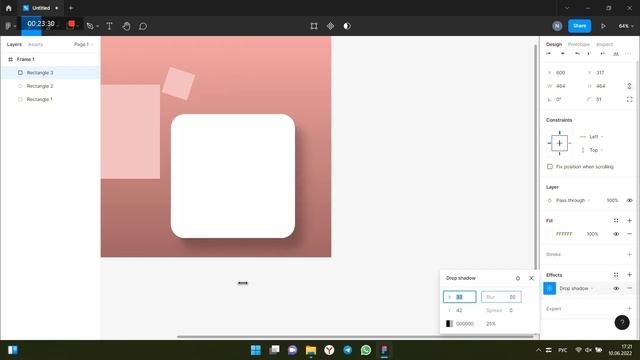Add a new fill with plus
640x360 pixels.
[629, 221]
